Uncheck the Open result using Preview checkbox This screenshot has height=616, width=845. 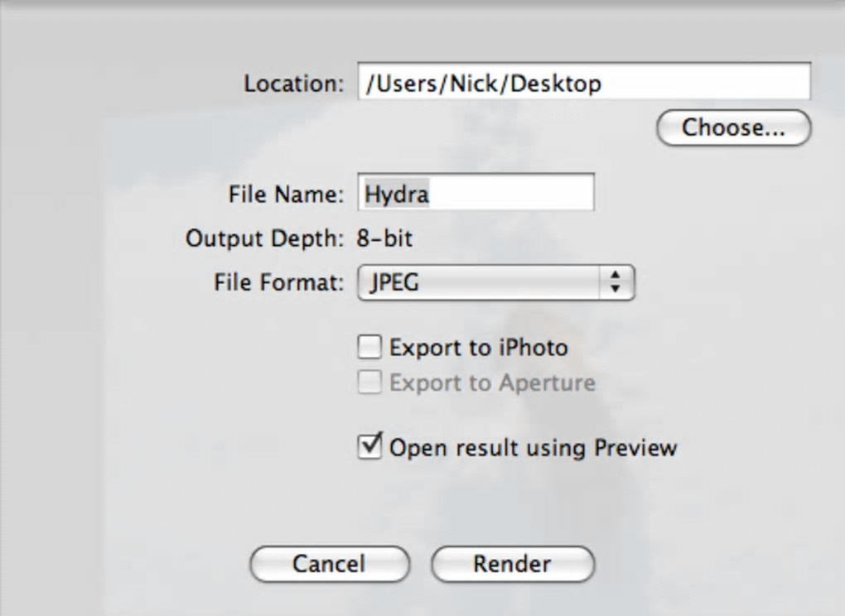369,448
